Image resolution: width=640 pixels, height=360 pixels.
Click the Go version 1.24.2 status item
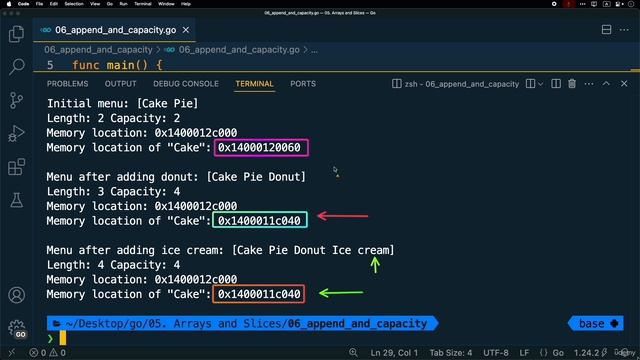tap(590, 353)
